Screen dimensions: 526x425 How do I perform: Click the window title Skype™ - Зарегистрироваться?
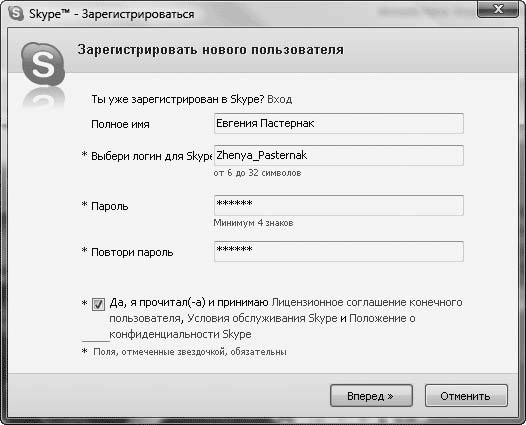pyautogui.click(x=111, y=14)
